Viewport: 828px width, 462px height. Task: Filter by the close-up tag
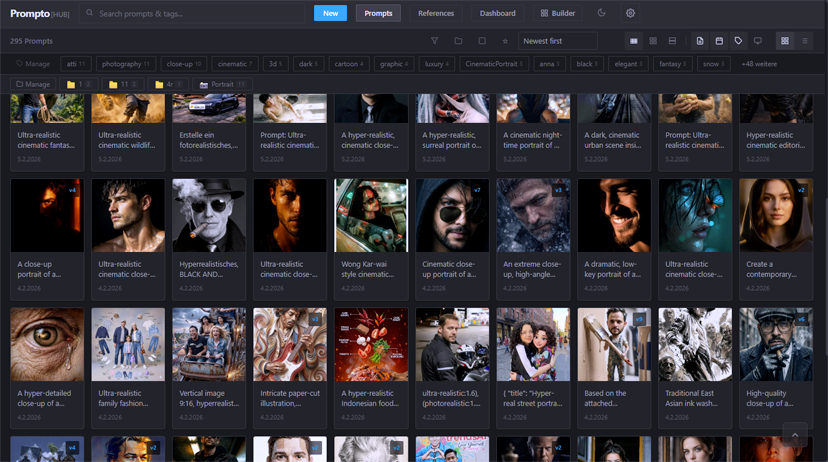[184, 64]
